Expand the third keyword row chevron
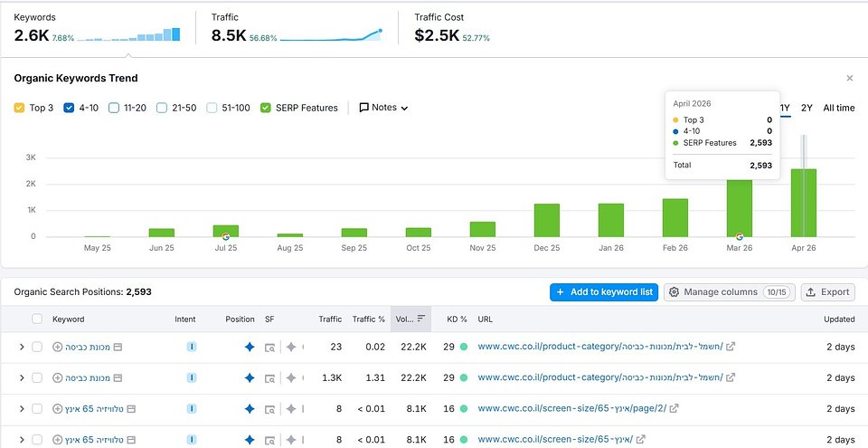This screenshot has width=868, height=448. (x=22, y=408)
